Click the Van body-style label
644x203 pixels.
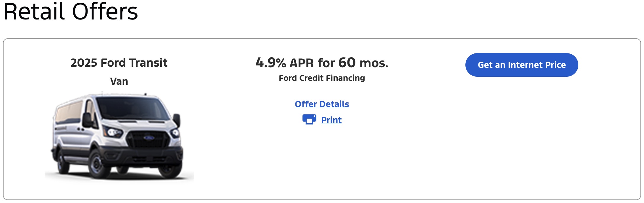click(119, 81)
